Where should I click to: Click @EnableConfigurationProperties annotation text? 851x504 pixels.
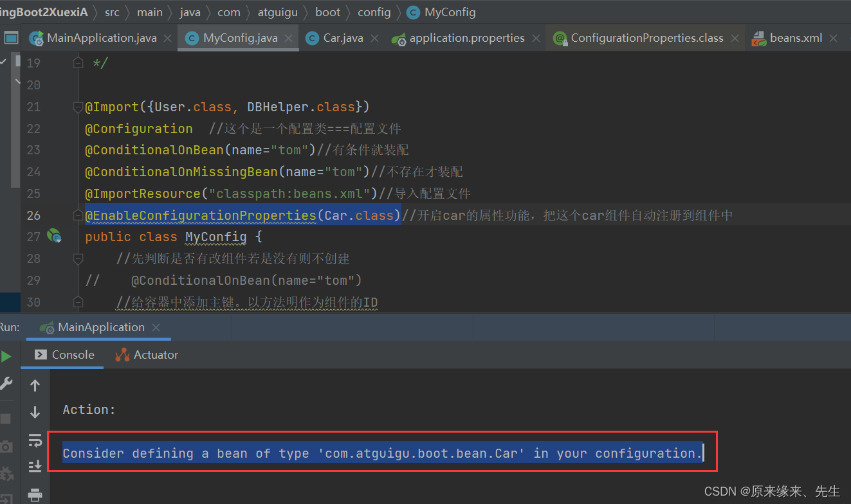pyautogui.click(x=201, y=215)
